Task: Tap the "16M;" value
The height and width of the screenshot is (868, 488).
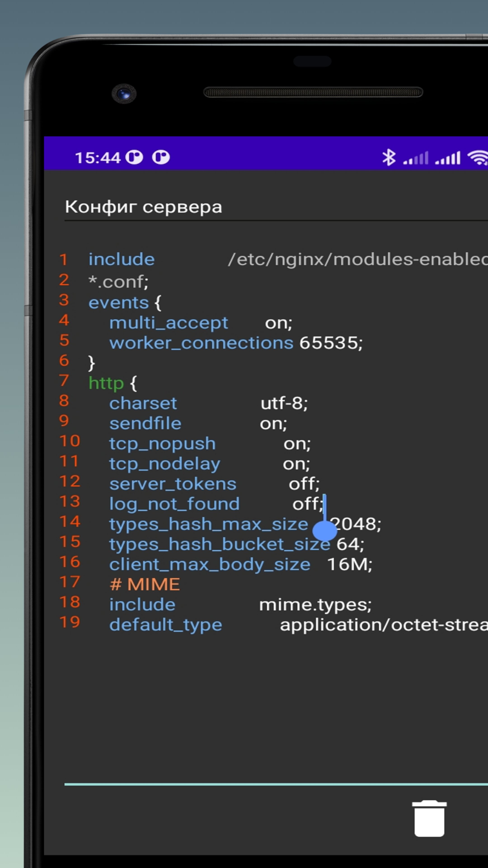Action: (x=350, y=564)
